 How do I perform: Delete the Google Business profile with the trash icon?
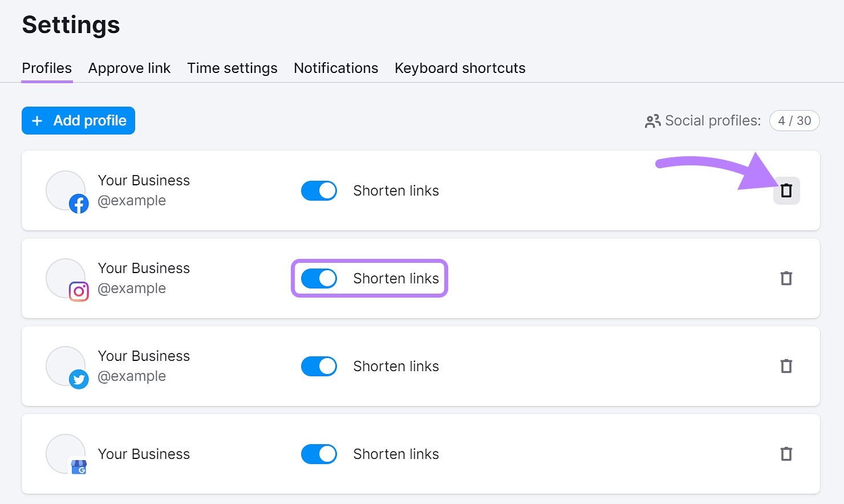[786, 454]
